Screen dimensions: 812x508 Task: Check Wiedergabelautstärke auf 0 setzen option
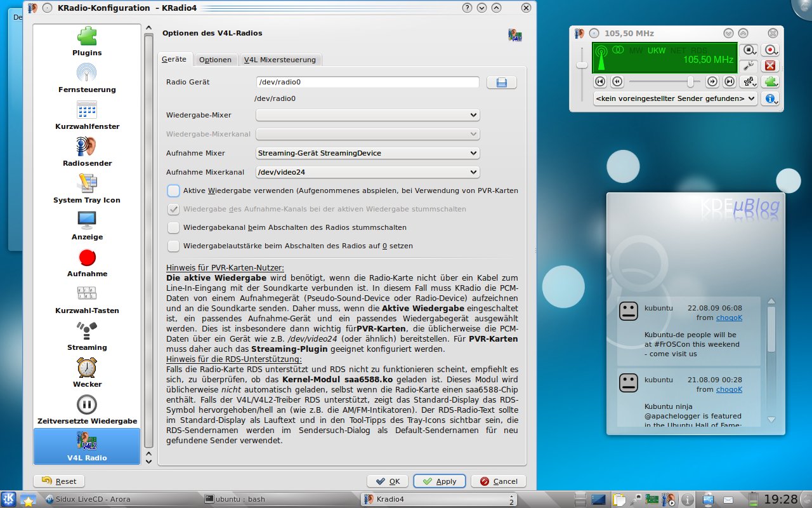click(173, 246)
